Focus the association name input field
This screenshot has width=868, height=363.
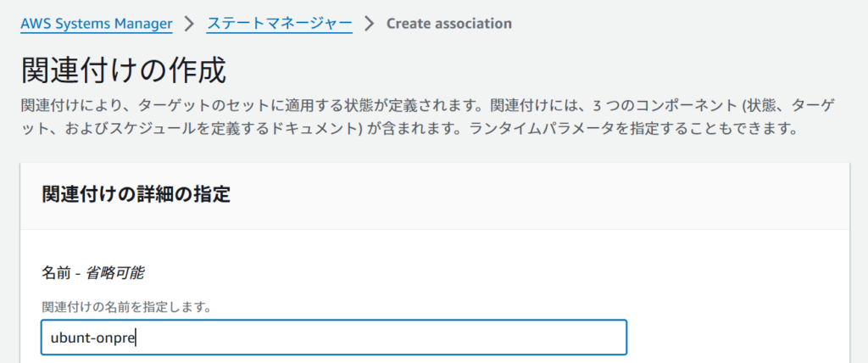tap(334, 337)
